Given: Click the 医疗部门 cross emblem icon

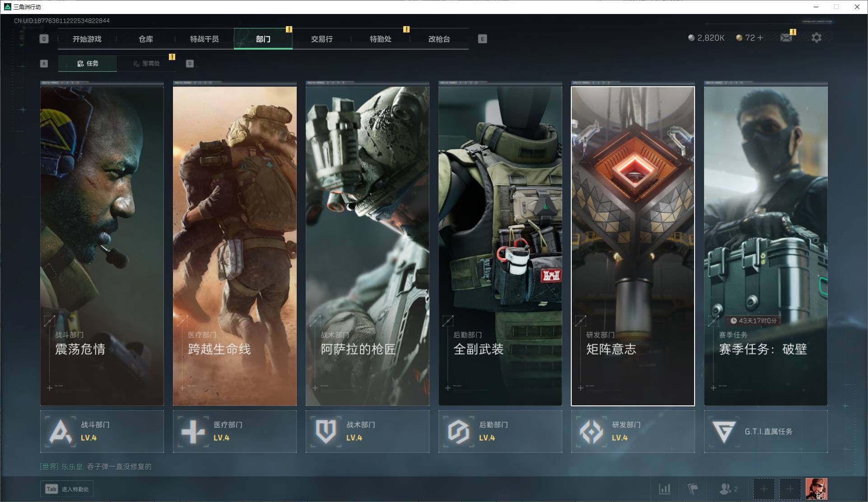Looking at the screenshot, I should coord(193,432).
